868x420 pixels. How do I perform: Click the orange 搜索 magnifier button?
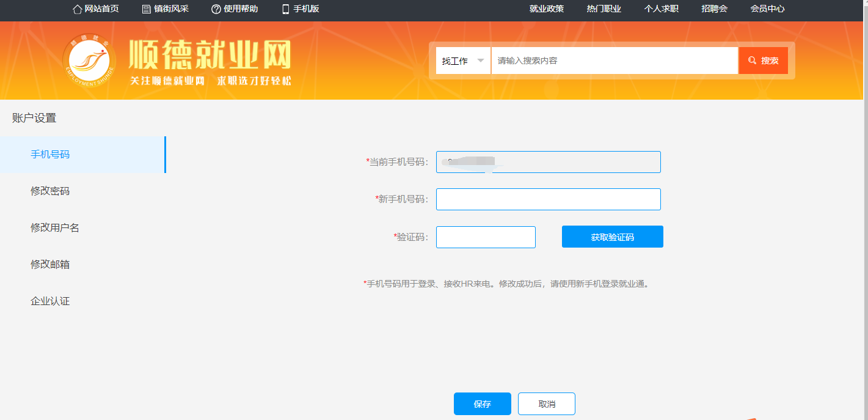763,61
